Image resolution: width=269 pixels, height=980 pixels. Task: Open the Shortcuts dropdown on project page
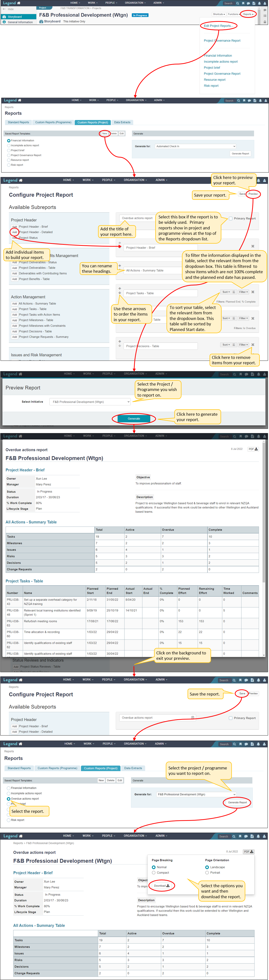click(x=219, y=14)
